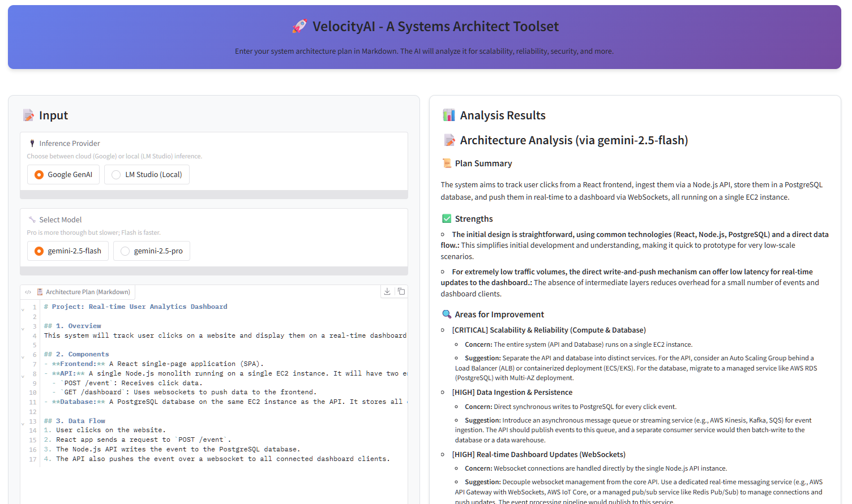
Task: Copy the architecture plan code to clipboard
Action: pos(401,291)
